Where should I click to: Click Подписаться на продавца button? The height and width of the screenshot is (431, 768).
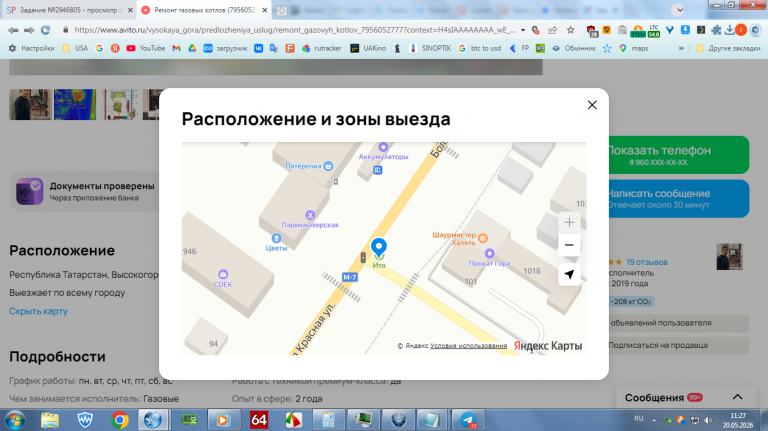[x=679, y=345]
